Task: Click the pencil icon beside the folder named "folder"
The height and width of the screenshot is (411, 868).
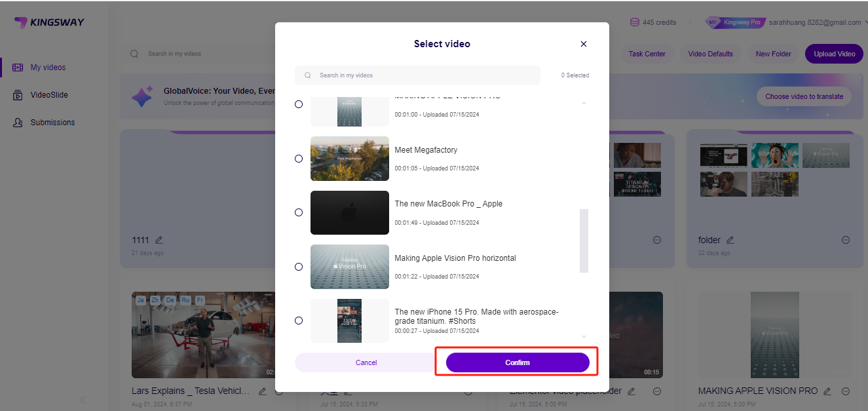Action: pyautogui.click(x=730, y=240)
